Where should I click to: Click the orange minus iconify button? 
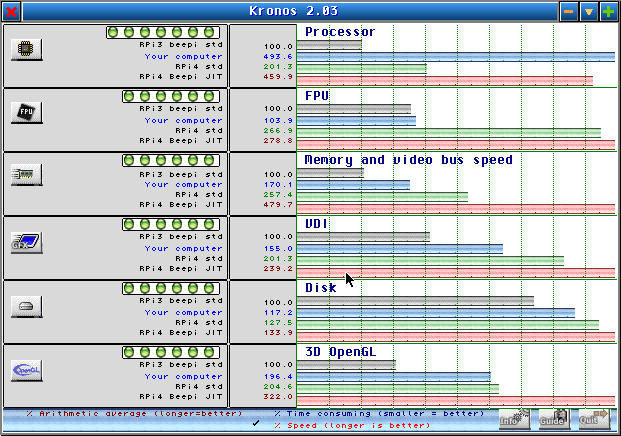pyautogui.click(x=569, y=11)
